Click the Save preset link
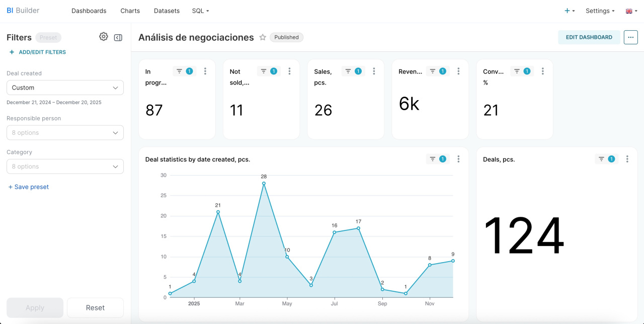 click(x=29, y=187)
